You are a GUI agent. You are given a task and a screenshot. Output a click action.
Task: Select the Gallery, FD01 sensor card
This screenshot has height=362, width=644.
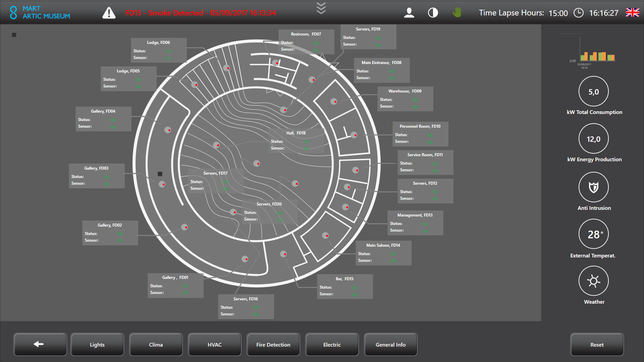(x=175, y=285)
